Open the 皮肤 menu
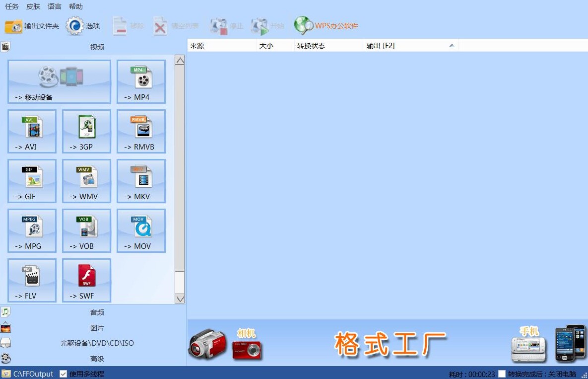This screenshot has height=379, width=588. (x=33, y=6)
